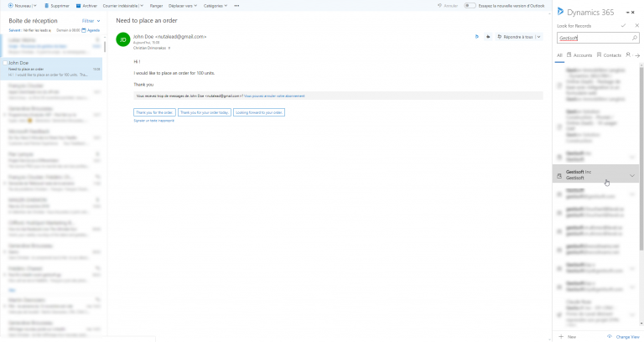644x342 pixels.
Task: Switch to the All tab
Action: [559, 55]
